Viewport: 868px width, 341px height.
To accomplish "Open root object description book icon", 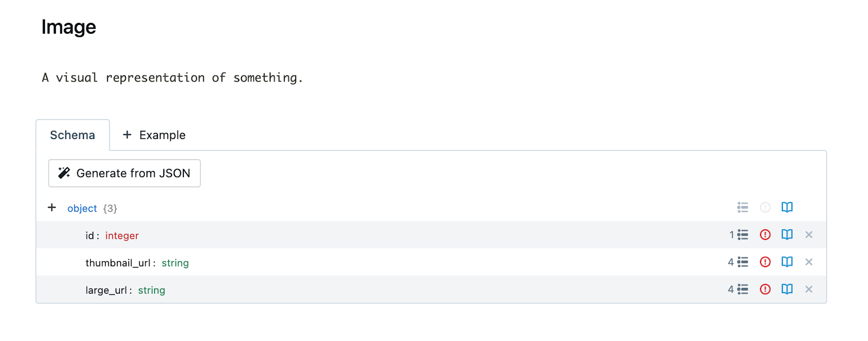I will [787, 207].
